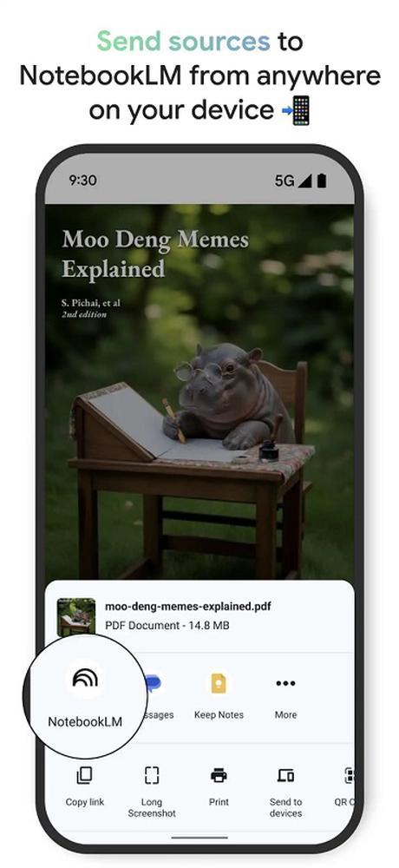Tap the battery status icon
The width and height of the screenshot is (399, 868).
point(322,181)
